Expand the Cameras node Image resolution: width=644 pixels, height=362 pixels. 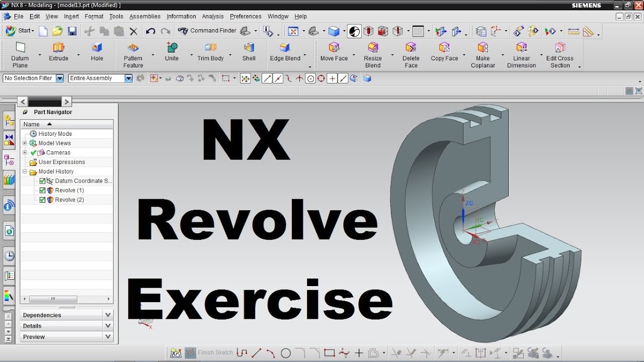point(24,152)
